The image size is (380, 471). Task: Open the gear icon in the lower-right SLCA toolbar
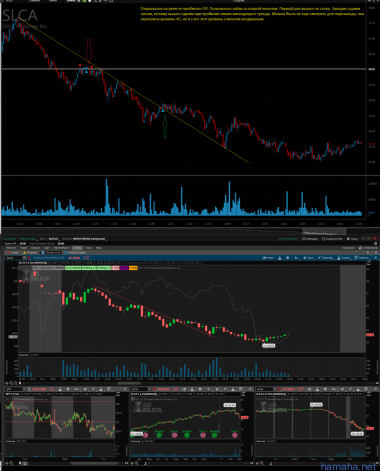(325, 389)
